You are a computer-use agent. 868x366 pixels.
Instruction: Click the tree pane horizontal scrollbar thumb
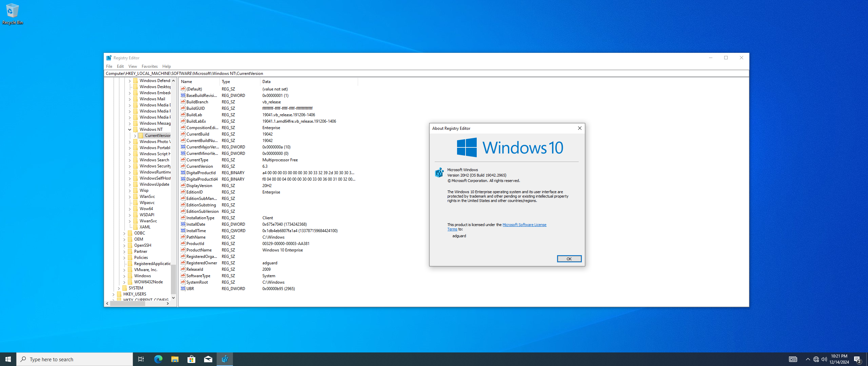pos(127,303)
